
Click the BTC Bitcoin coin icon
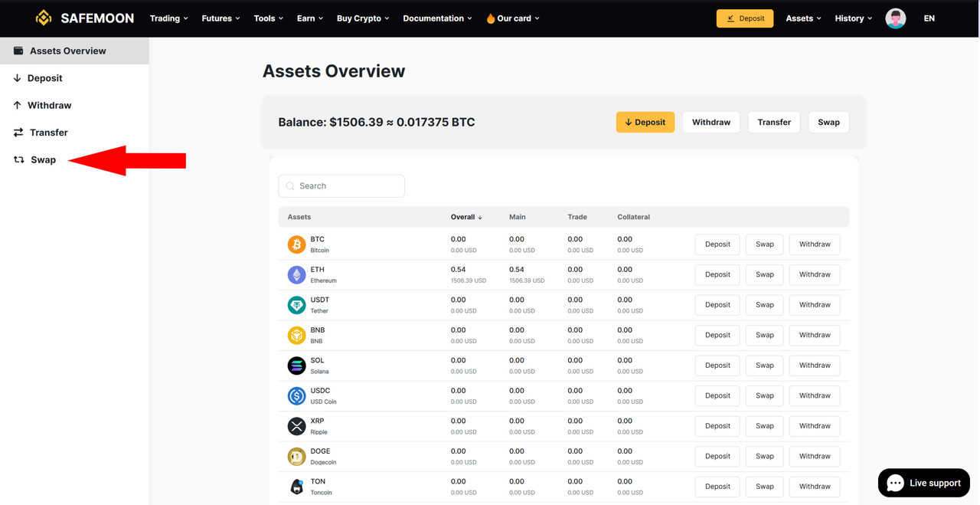[x=296, y=244]
